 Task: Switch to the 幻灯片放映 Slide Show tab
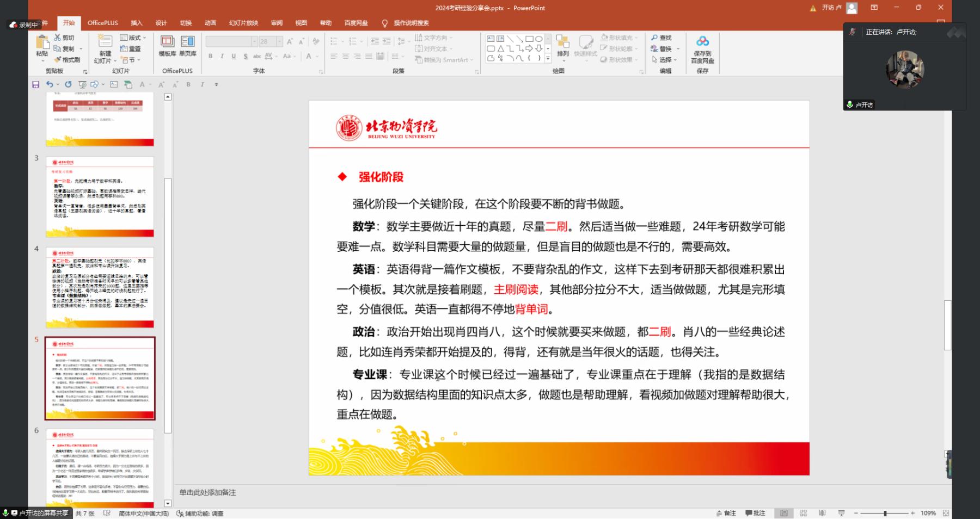click(243, 23)
